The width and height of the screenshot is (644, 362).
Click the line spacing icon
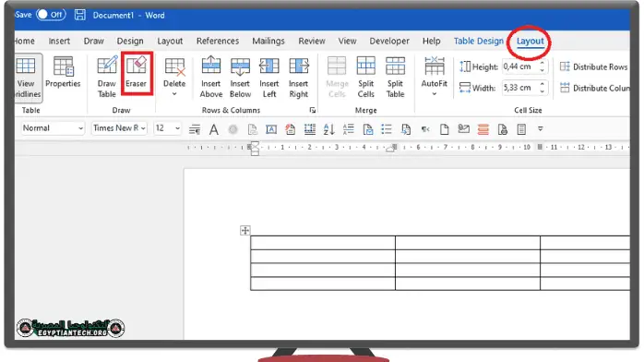tap(348, 129)
